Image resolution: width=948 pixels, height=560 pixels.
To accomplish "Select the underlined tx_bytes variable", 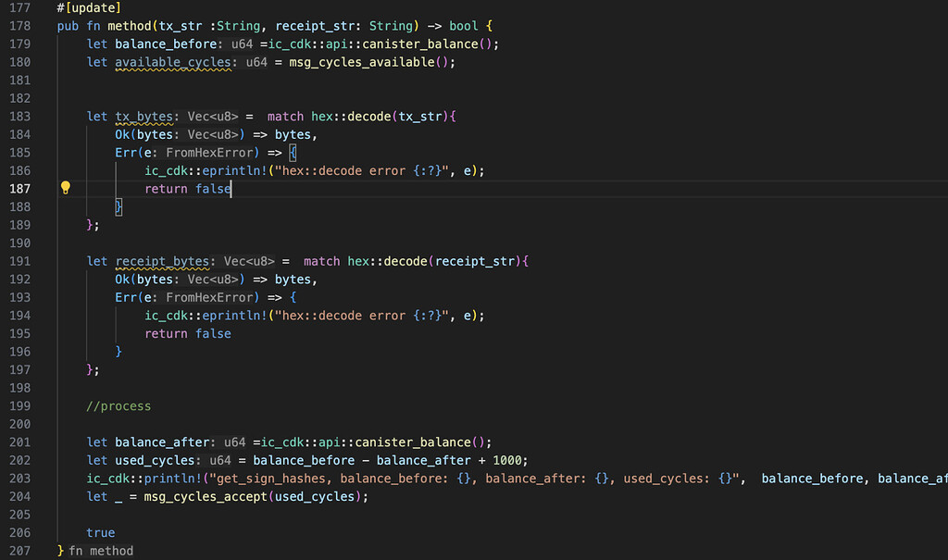I will pyautogui.click(x=143, y=116).
